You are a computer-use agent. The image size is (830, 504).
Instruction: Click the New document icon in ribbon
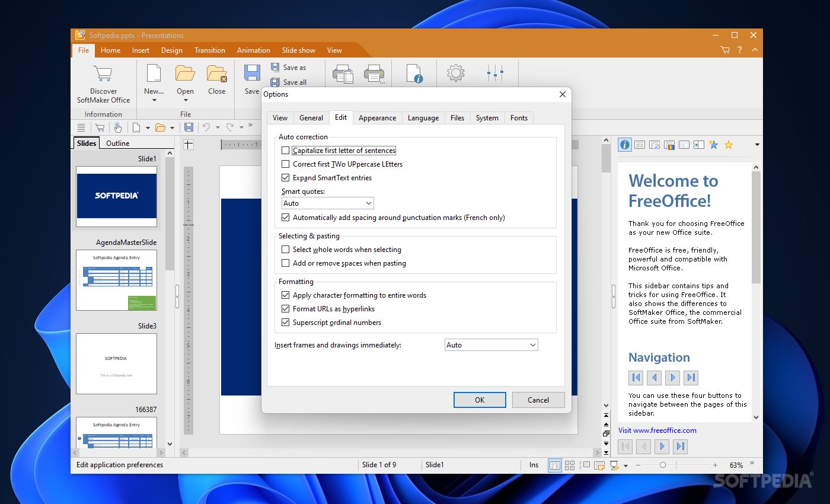pyautogui.click(x=154, y=74)
